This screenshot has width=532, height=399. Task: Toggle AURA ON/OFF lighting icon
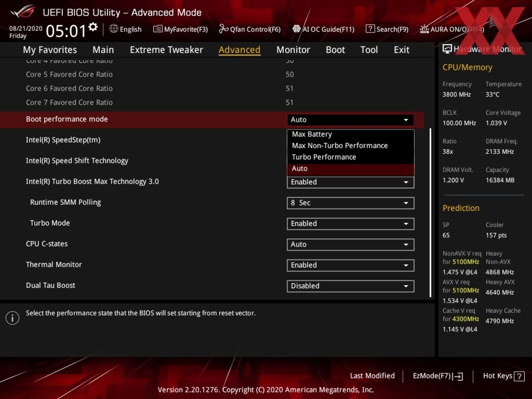424,29
